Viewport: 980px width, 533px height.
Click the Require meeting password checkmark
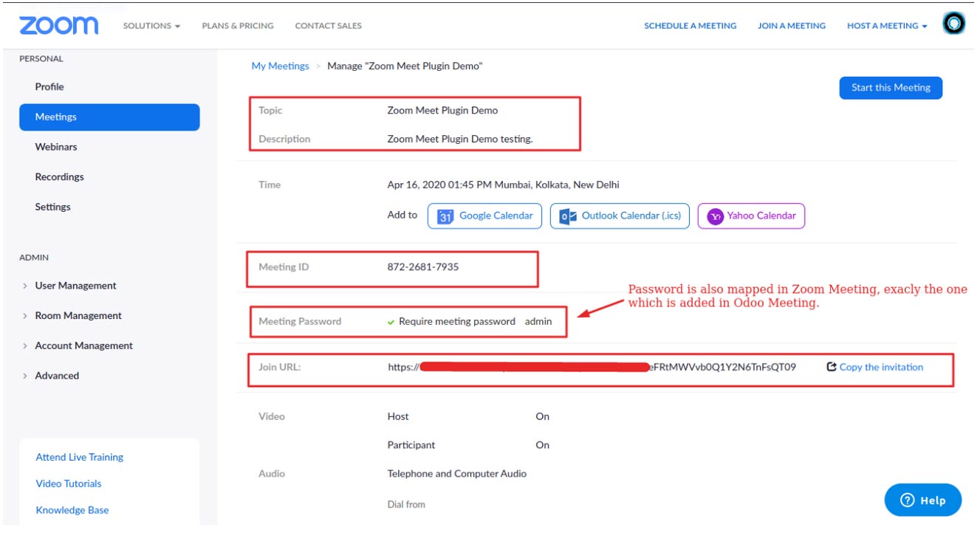point(391,322)
